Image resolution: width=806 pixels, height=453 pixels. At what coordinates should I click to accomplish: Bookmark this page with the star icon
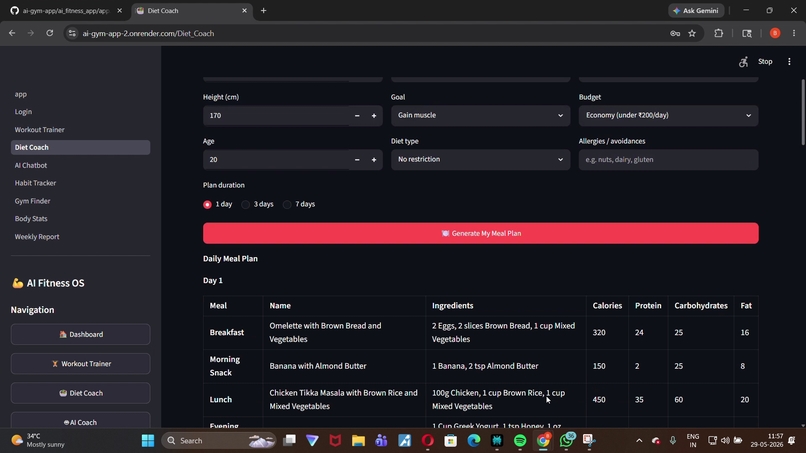(x=692, y=33)
